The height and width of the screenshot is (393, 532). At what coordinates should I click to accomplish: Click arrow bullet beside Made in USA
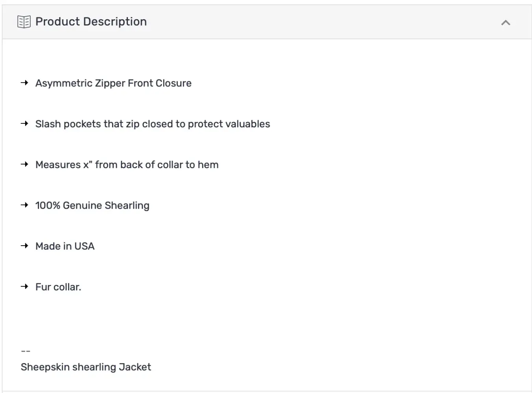[24, 246]
